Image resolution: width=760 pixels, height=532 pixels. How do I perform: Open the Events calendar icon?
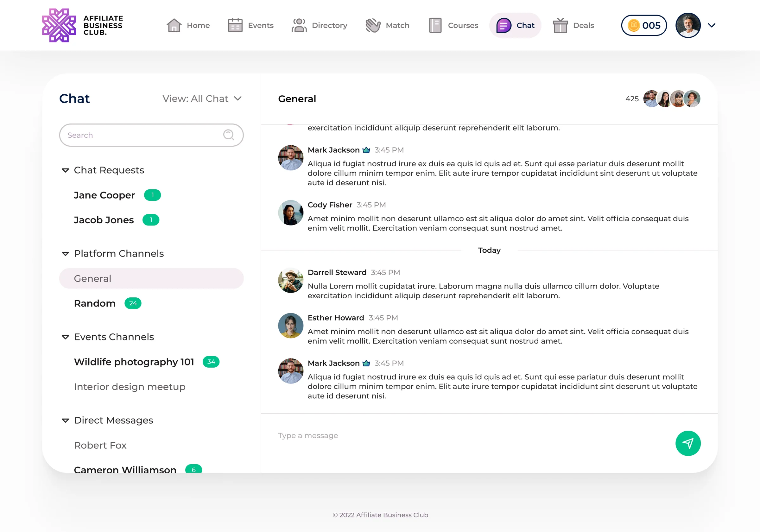235,25
